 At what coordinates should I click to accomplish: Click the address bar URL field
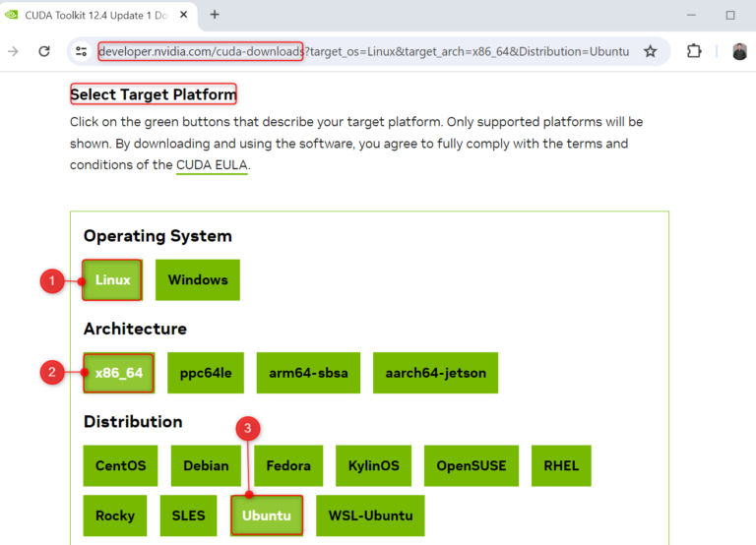(x=364, y=51)
